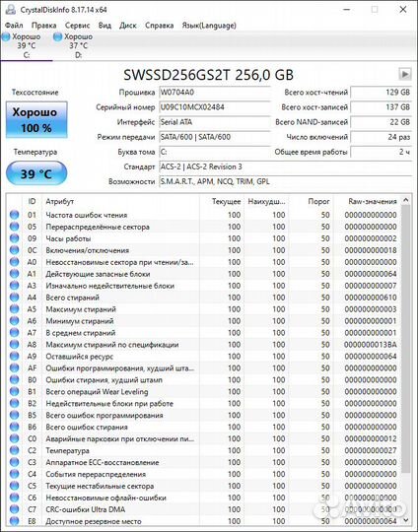The height and width of the screenshot is (532, 418).
Task: Click status orb for attribute C2 Температура
Action: [x=14, y=450]
